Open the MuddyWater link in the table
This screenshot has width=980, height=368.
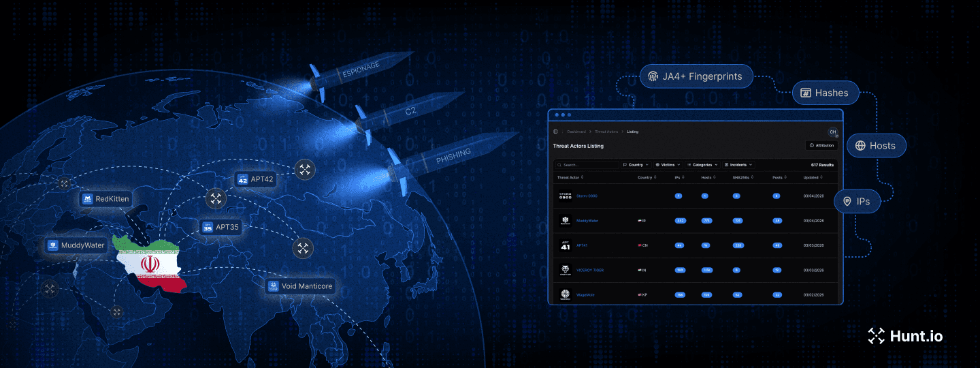587,221
